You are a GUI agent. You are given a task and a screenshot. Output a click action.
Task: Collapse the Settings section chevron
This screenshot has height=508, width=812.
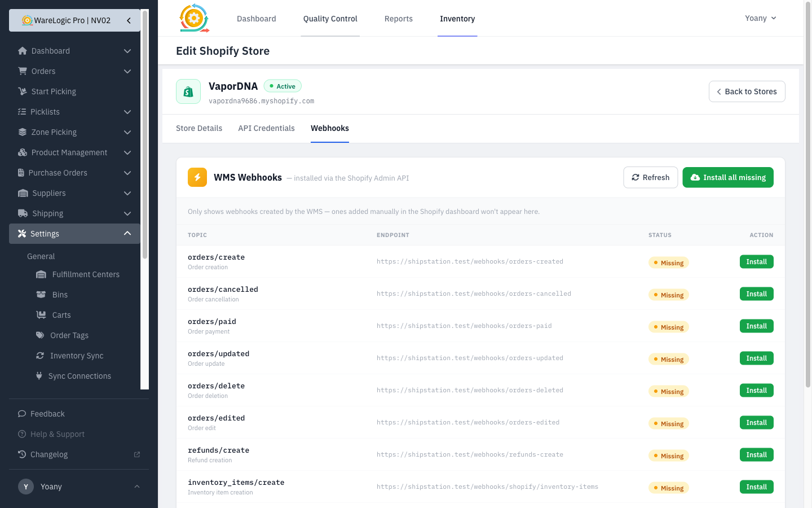pos(127,234)
